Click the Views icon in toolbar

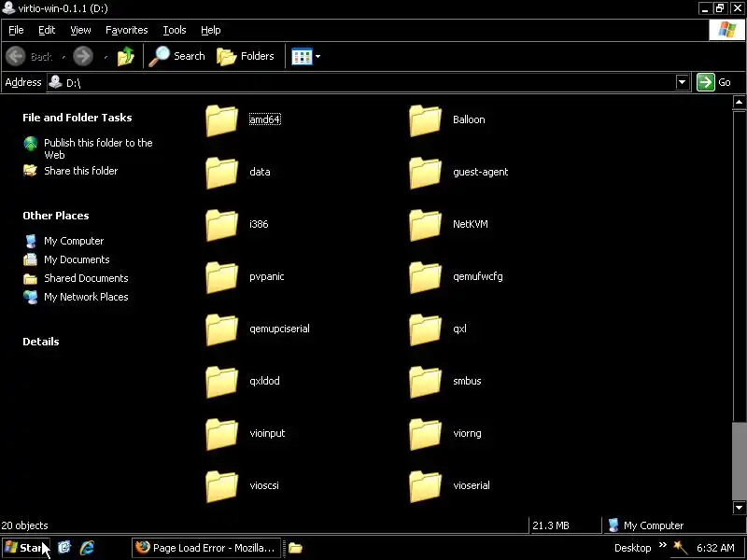[302, 56]
